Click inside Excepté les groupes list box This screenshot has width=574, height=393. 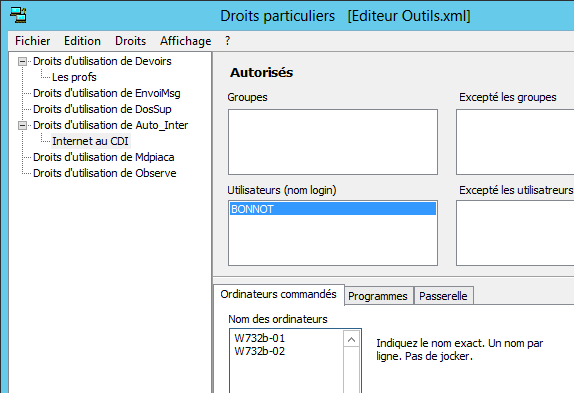click(515, 142)
